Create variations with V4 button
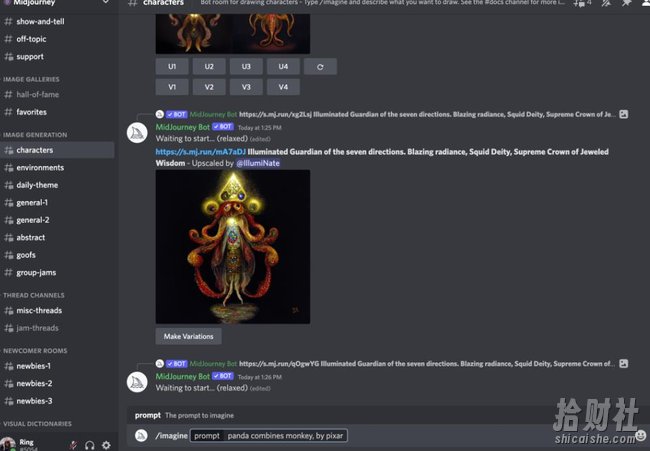Viewport: 650px width, 451px height. 283,87
